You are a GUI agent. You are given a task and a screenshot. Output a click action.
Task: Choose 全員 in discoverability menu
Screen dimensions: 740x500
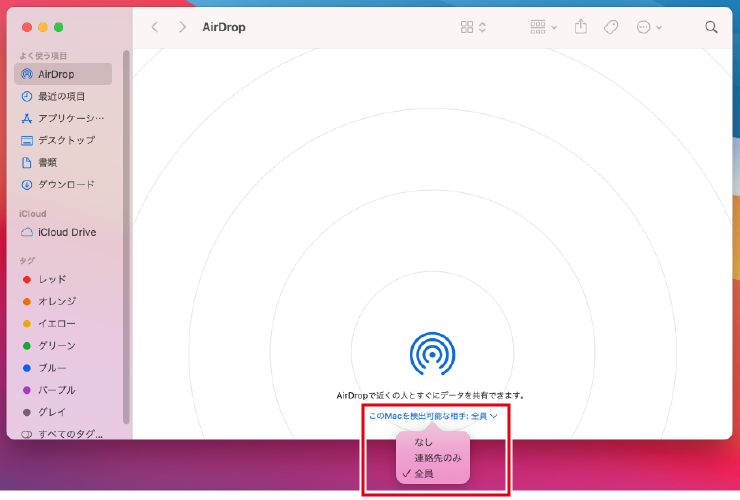pyautogui.click(x=433, y=474)
